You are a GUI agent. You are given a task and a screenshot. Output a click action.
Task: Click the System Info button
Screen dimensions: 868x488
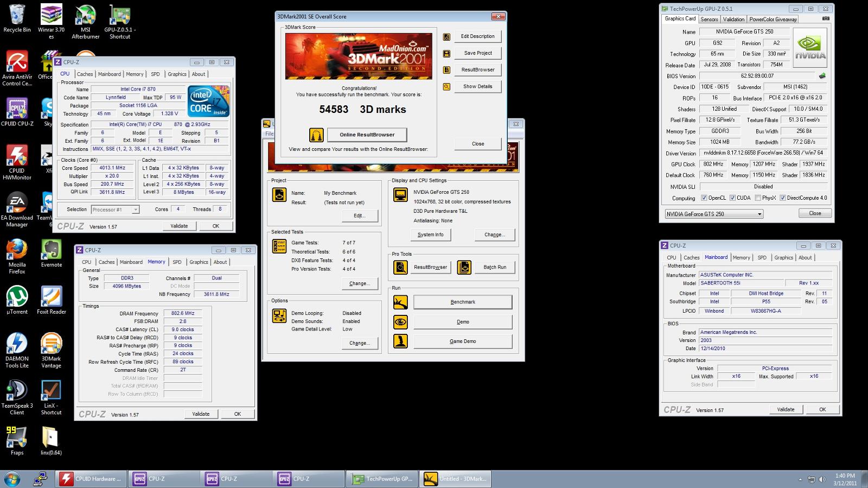431,235
